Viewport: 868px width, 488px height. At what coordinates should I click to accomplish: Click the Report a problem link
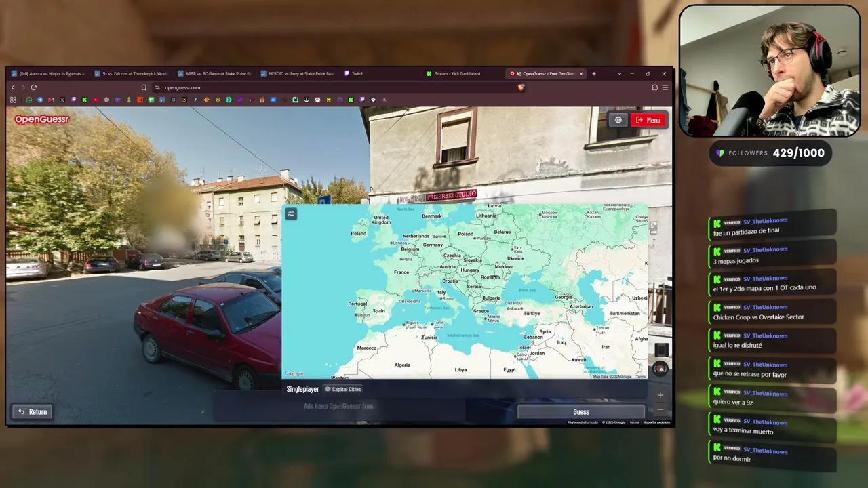657,422
